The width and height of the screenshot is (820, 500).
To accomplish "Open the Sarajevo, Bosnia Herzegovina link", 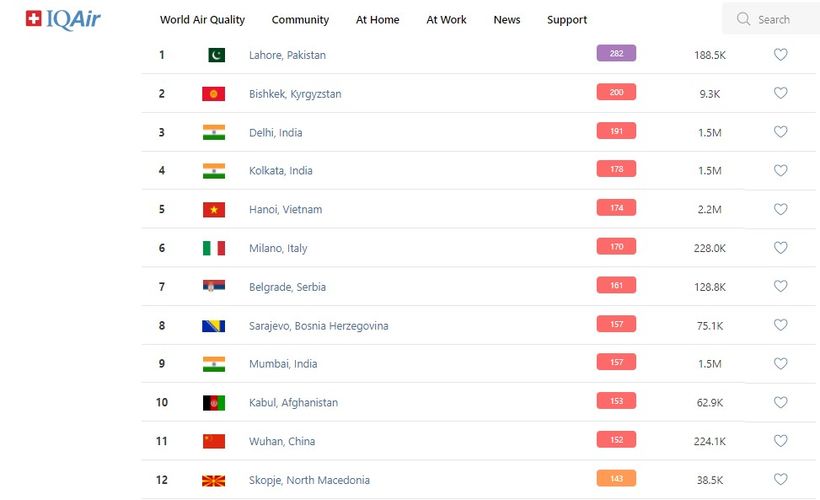I will 319,326.
